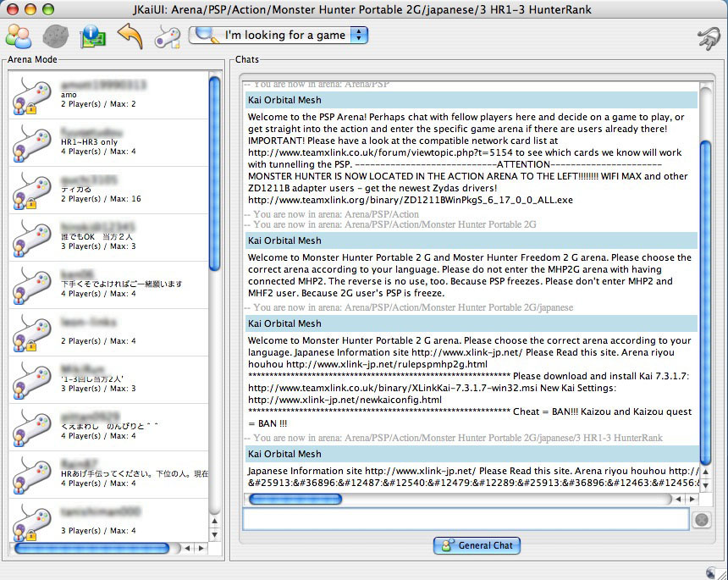Image resolution: width=728 pixels, height=580 pixels.
Task: Click the round send button beside chat input
Action: coord(701,520)
